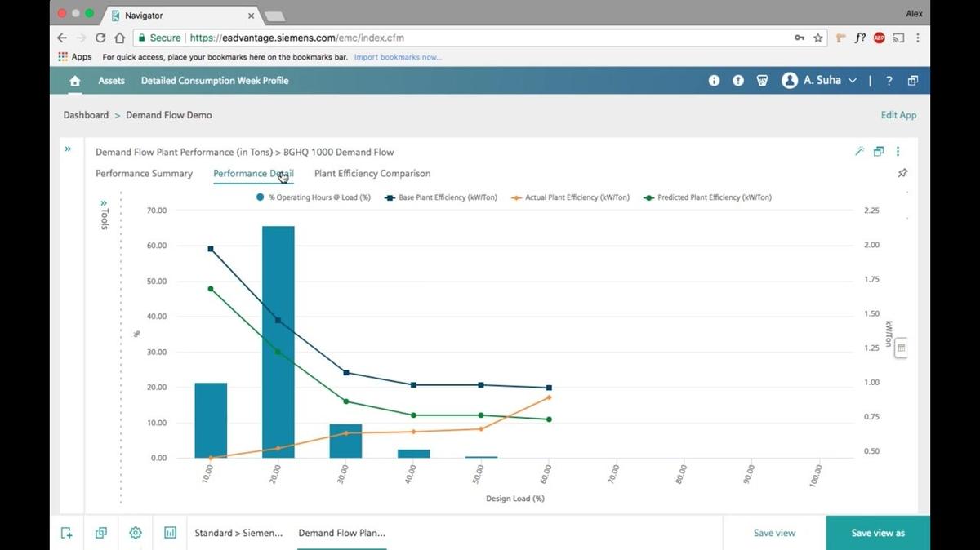Toggle the Actual Plant Efficiency legend series
The image size is (980, 550).
tap(570, 197)
